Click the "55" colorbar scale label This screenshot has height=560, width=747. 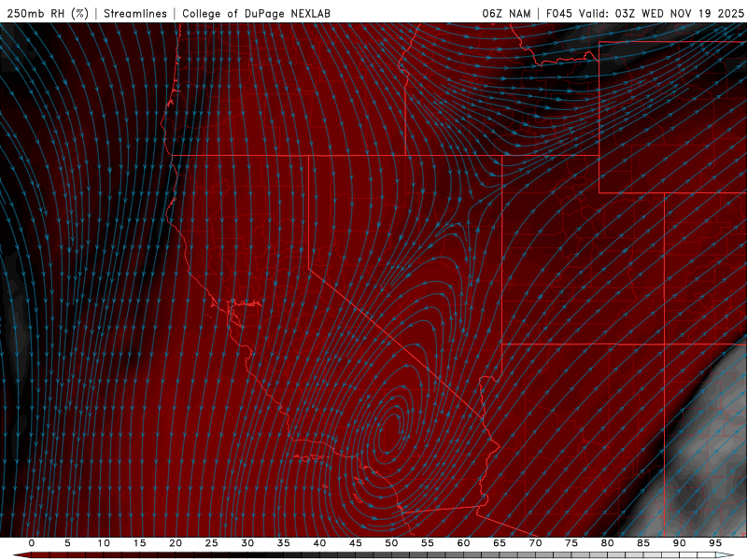(428, 543)
